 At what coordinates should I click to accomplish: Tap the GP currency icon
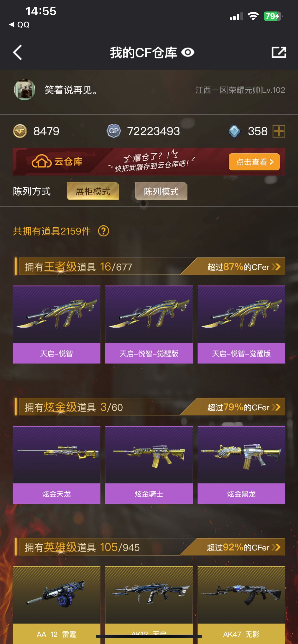[114, 131]
